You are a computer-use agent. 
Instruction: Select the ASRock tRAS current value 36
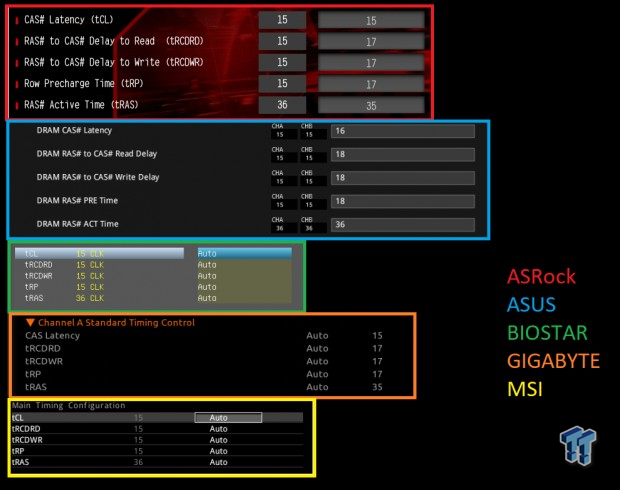click(x=282, y=105)
